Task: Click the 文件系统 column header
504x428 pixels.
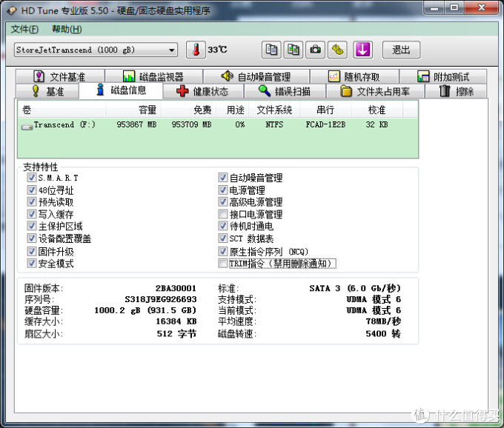Action: 274,110
